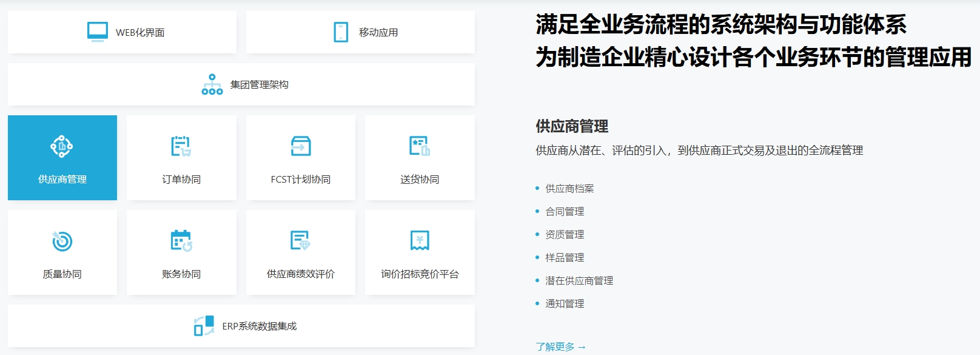This screenshot has width=980, height=355.
Task: Click the 集团管理架构 org-chart icon
Action: (212, 84)
